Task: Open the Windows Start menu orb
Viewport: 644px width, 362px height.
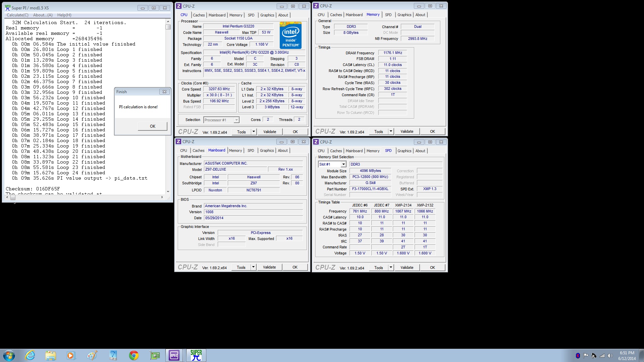Action: [x=9, y=355]
